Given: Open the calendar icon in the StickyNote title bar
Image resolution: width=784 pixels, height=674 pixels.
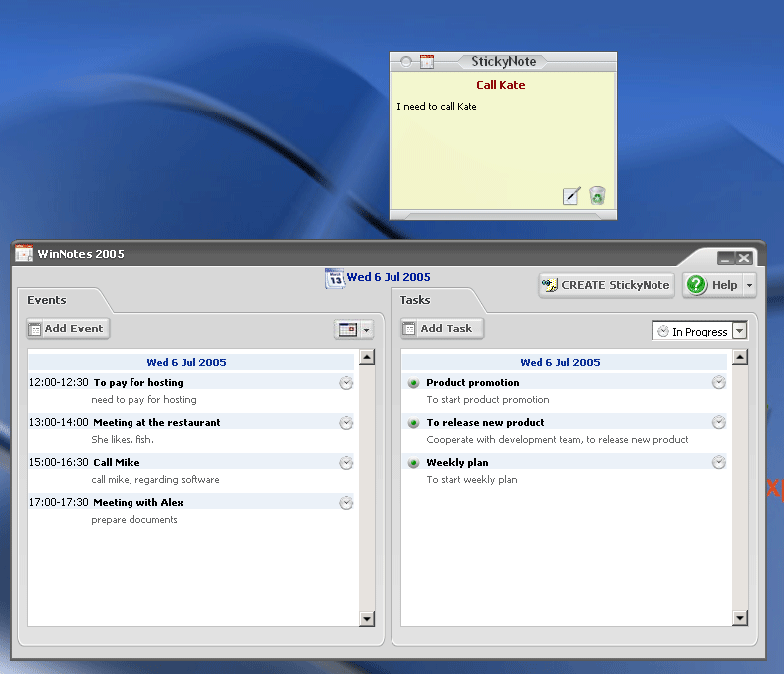Looking at the screenshot, I should 427,62.
